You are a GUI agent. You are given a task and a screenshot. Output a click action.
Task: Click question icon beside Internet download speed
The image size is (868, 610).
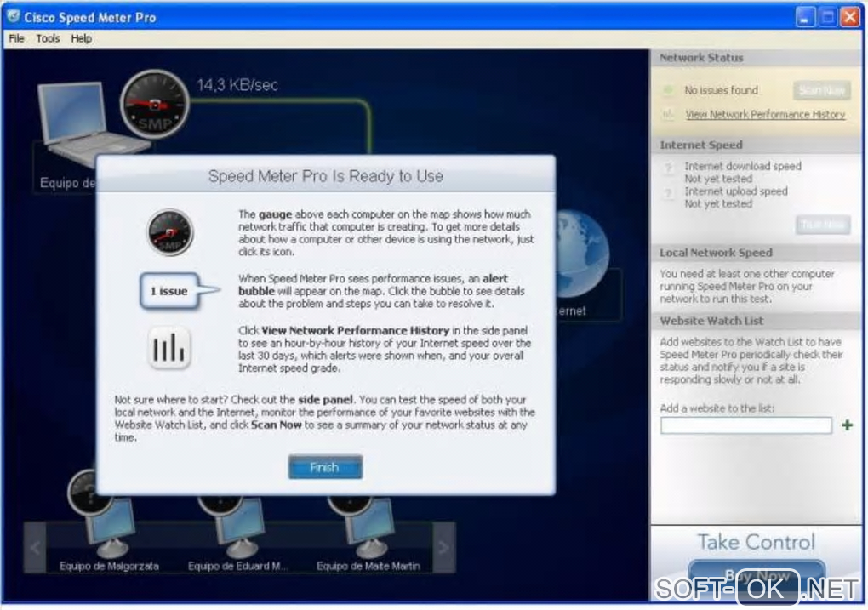(669, 167)
